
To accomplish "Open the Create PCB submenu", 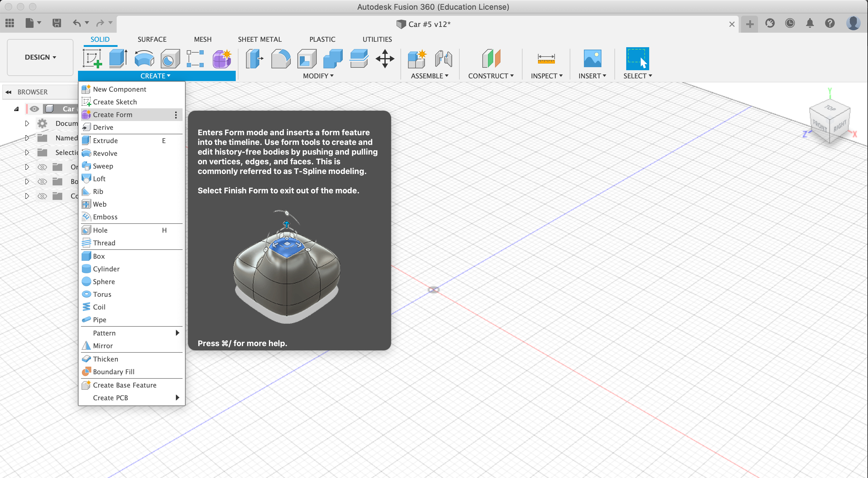I will (x=131, y=398).
